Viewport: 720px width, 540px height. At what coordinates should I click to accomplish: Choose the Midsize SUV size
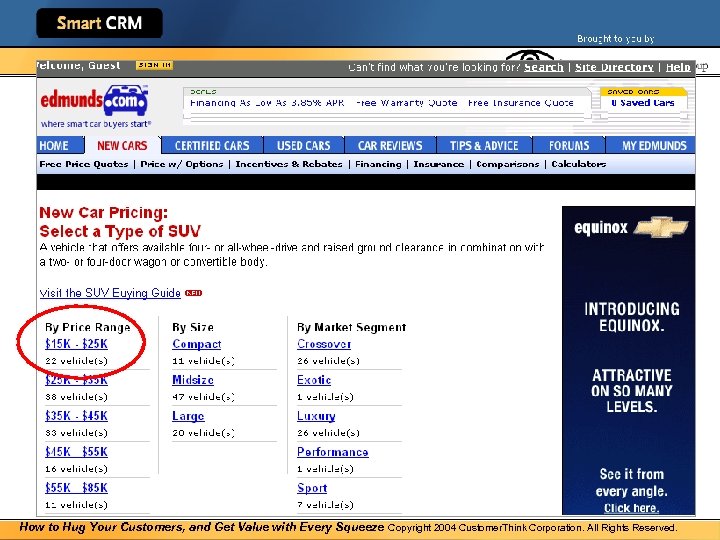pyautogui.click(x=193, y=380)
